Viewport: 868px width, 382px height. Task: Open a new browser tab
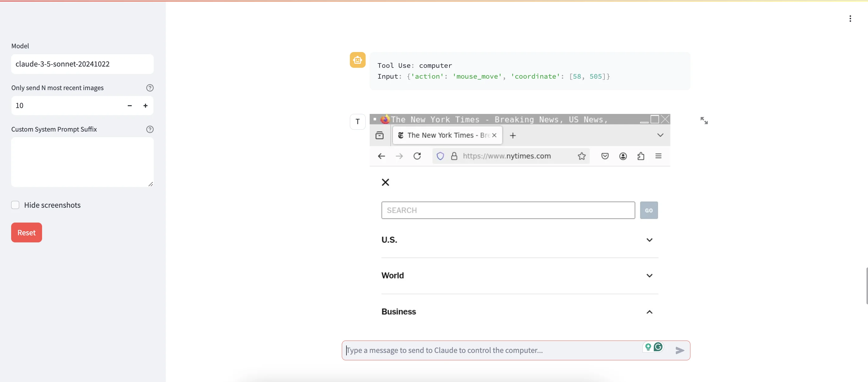pos(513,136)
